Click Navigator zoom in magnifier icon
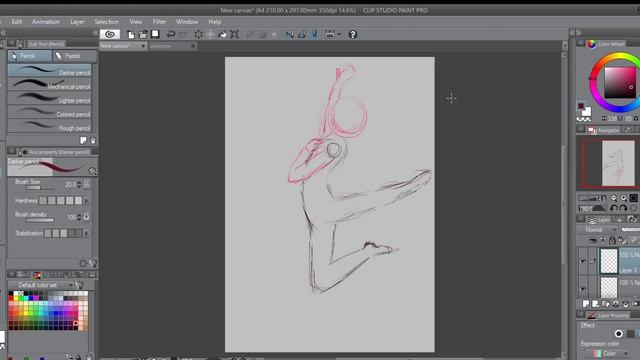Image resolution: width=640 pixels, height=360 pixels. click(623, 198)
